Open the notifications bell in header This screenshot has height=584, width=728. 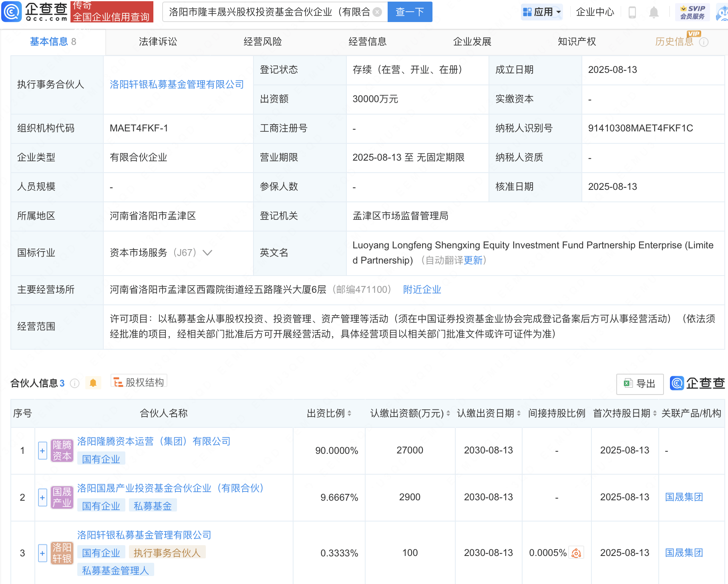click(654, 12)
